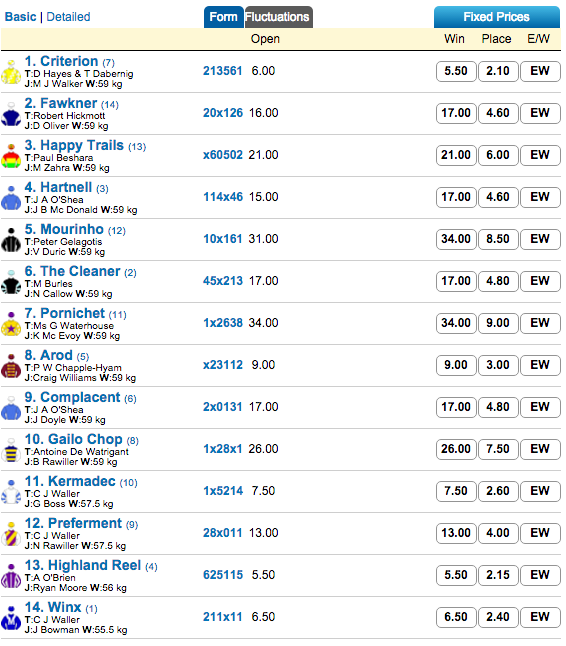Switch to Detailed view
The height and width of the screenshot is (646, 566).
(x=68, y=17)
